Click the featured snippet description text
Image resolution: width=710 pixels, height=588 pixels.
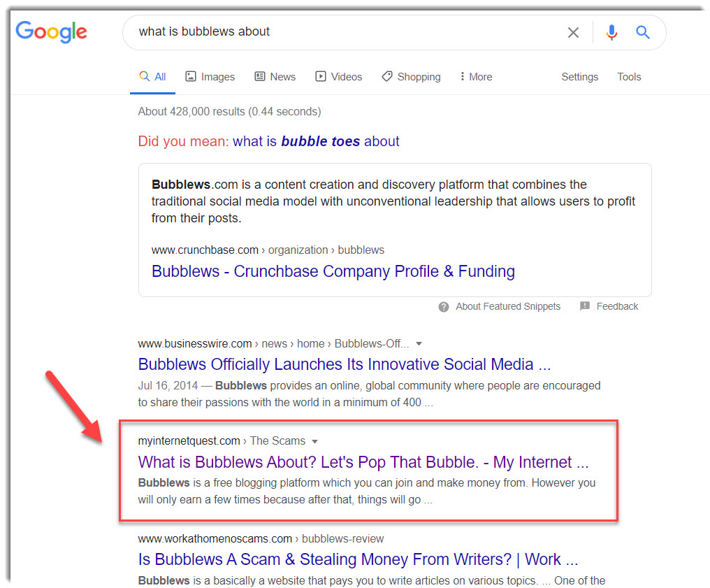(x=393, y=201)
